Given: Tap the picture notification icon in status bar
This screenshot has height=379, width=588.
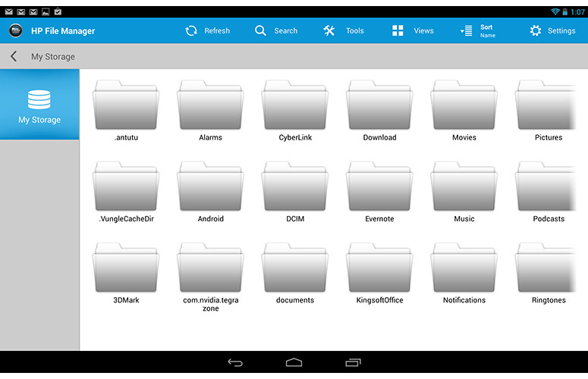Looking at the screenshot, I should [x=46, y=12].
